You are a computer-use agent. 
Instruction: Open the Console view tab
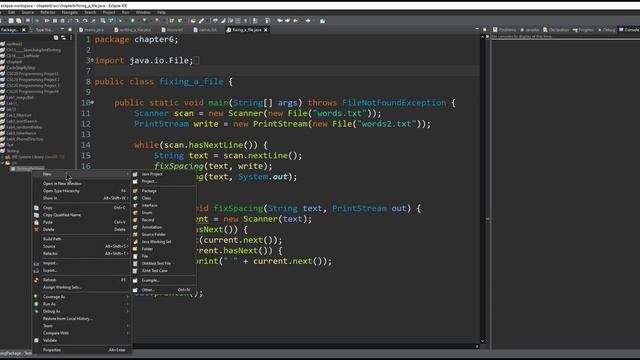coord(629,30)
